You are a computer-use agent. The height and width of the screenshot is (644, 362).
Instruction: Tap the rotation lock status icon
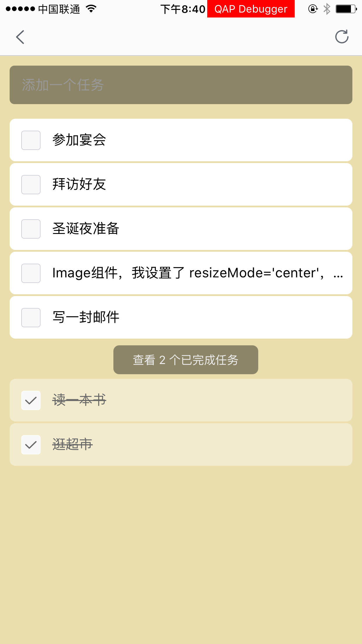pos(313,9)
